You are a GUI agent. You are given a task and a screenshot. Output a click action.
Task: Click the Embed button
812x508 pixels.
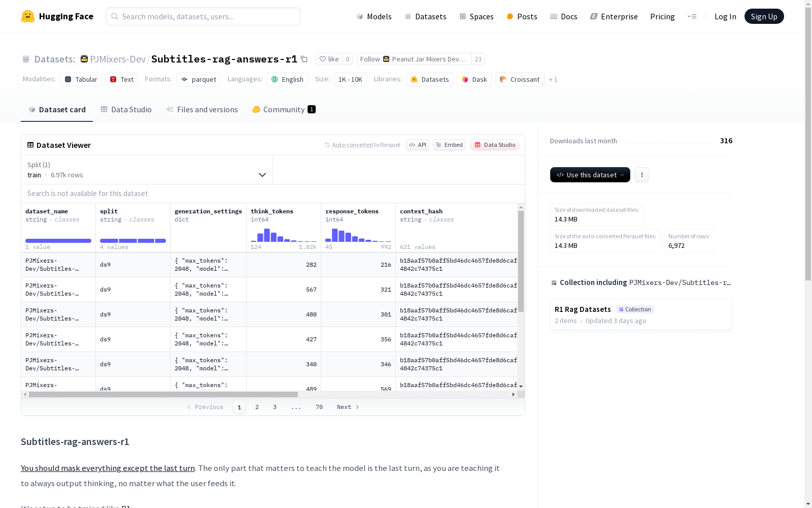[x=449, y=145]
